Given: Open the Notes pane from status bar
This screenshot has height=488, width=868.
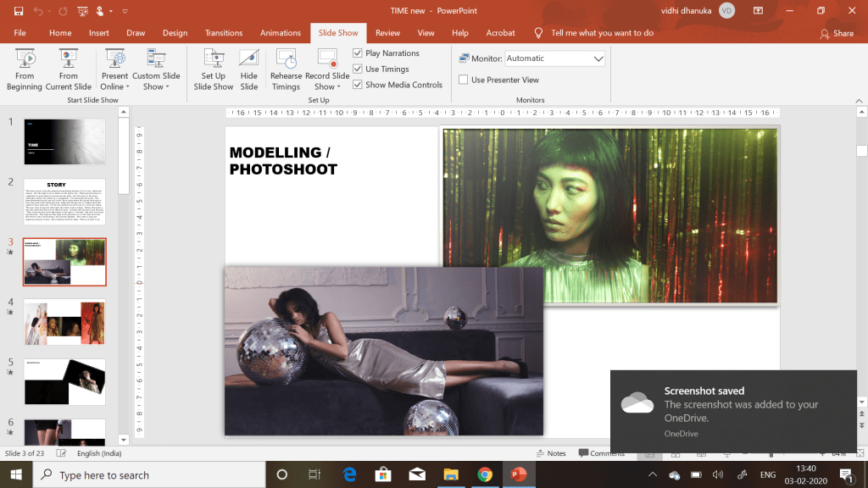Looking at the screenshot, I should [550, 453].
